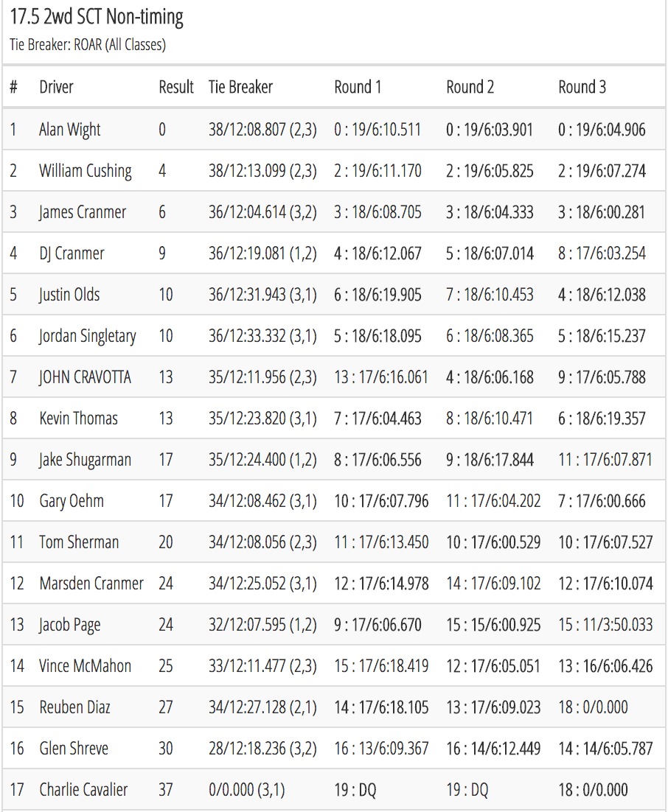Select driver Jordan Singletary
Viewport: 668px width, 812px height.
pos(88,336)
